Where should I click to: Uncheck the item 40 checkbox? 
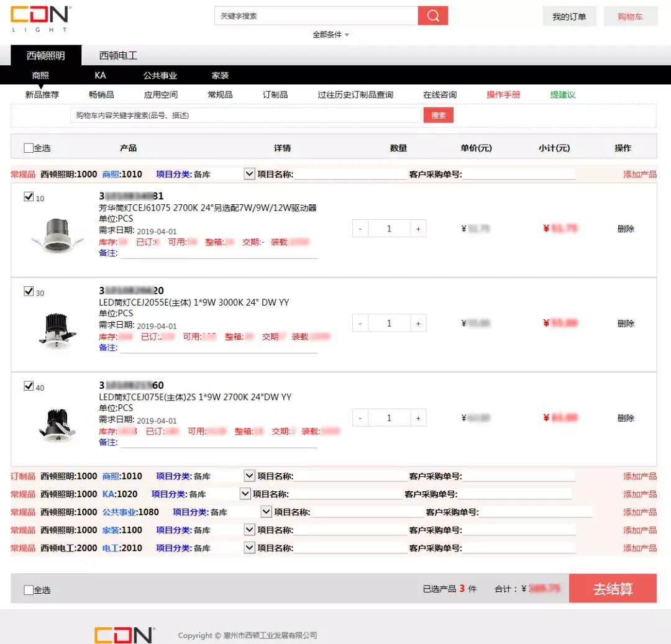coord(29,386)
